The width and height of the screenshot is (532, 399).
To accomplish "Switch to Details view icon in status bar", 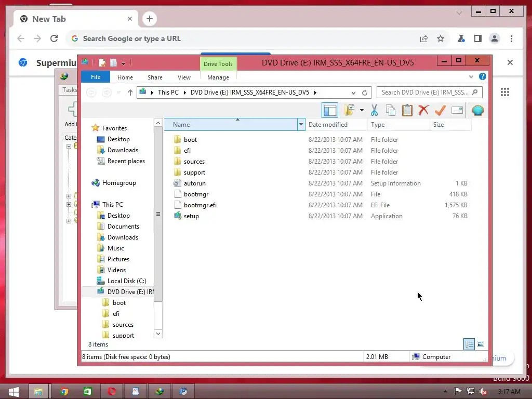I will coord(469,344).
